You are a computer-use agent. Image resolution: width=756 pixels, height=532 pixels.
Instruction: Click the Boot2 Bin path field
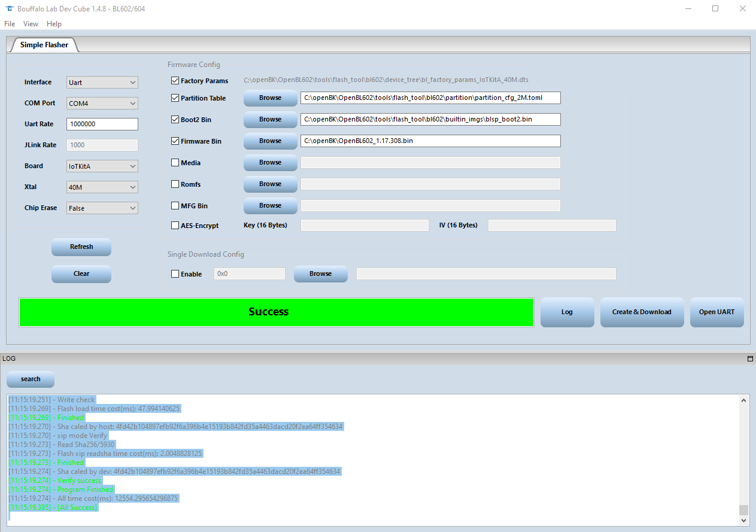(x=430, y=119)
